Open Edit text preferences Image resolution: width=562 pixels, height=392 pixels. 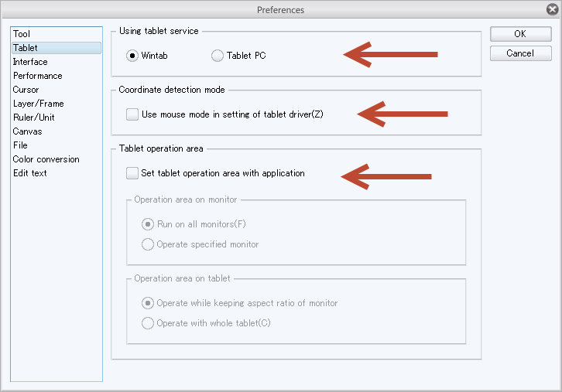pos(29,173)
